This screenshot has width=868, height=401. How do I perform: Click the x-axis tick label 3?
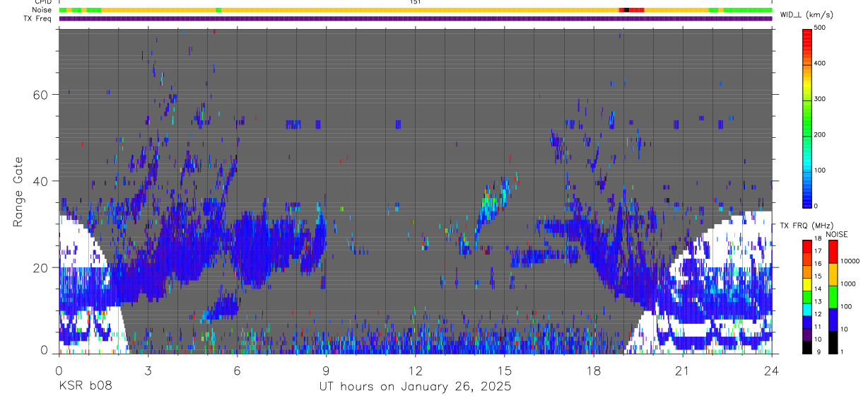(x=148, y=371)
